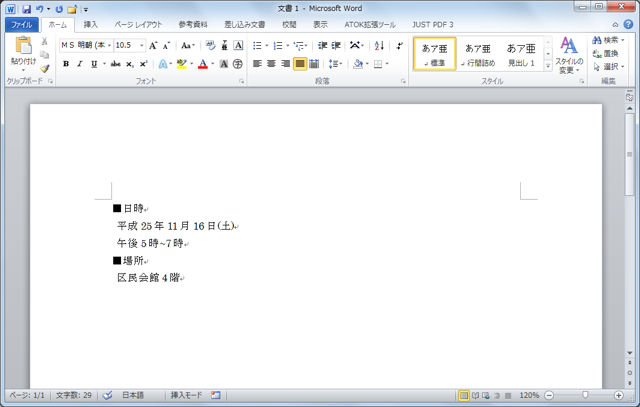Screen dimensions: 640x407
Task: Click the Undo arrow icon
Action: [40, 9]
